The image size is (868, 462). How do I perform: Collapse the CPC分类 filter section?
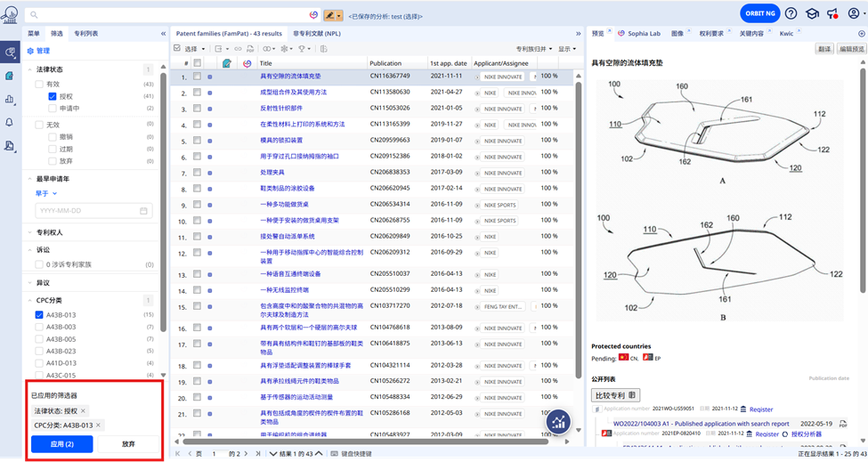30,301
